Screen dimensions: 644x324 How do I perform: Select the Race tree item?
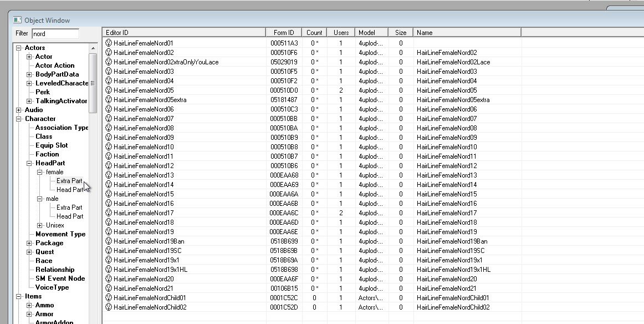[x=44, y=261]
